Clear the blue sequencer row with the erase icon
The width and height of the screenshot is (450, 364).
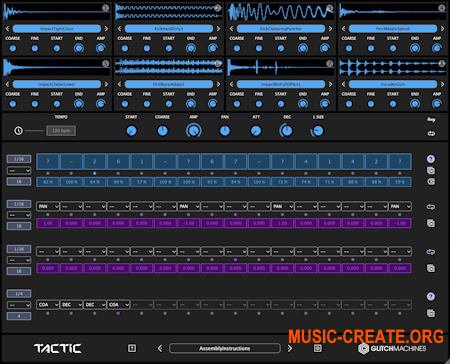click(431, 182)
